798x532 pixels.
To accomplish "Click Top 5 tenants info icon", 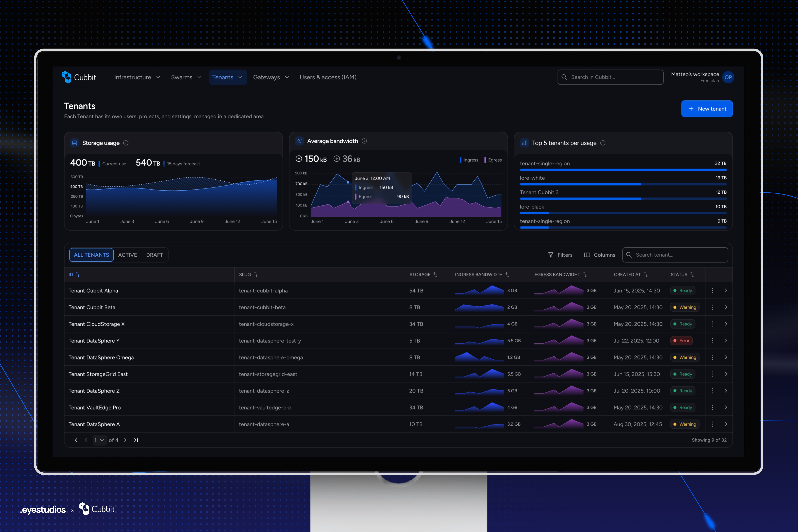I will click(603, 143).
